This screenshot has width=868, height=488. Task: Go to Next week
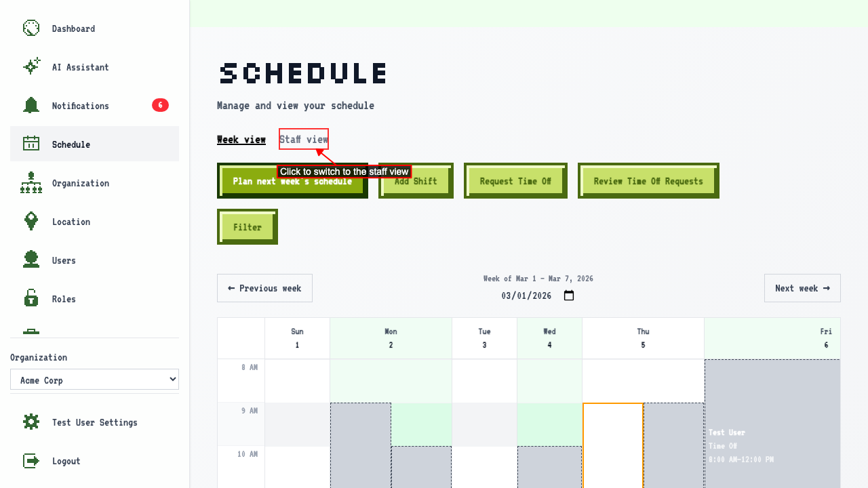click(x=802, y=288)
